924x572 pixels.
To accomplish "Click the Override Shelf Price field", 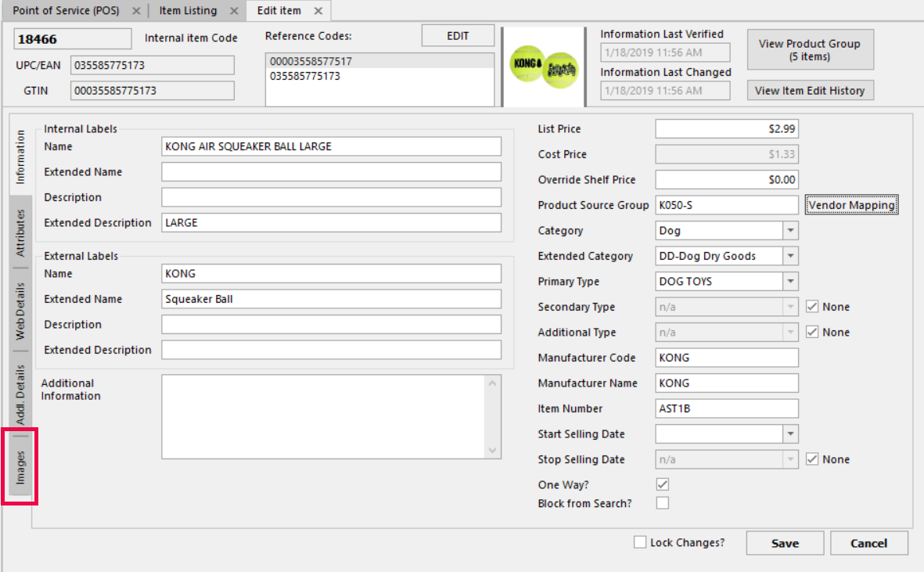I will [x=727, y=179].
